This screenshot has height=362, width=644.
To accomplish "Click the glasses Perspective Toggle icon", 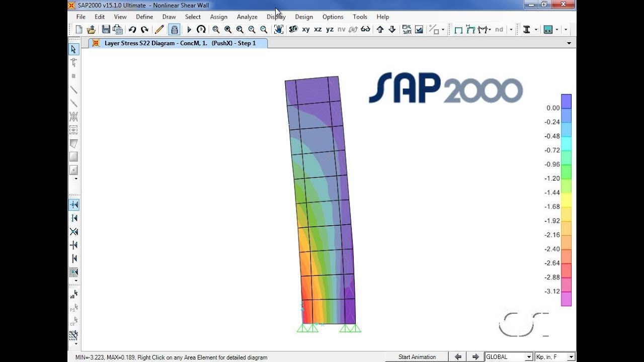I will click(x=366, y=30).
